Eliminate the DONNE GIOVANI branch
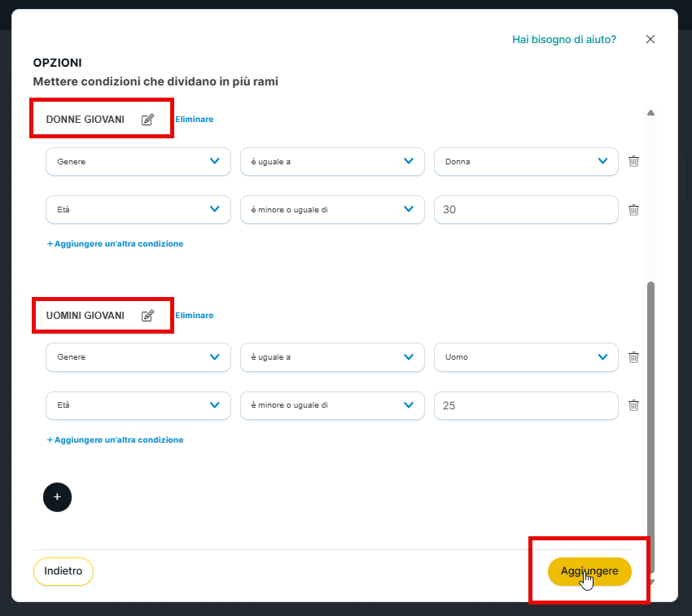The width and height of the screenshot is (692, 616). [x=194, y=120]
